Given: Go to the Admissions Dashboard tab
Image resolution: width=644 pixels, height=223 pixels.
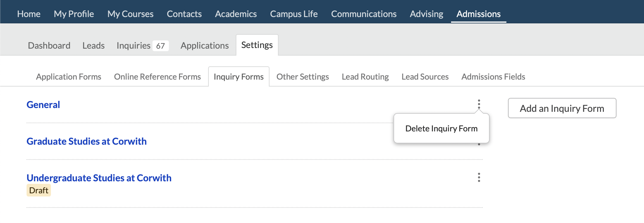Looking at the screenshot, I should pyautogui.click(x=49, y=45).
